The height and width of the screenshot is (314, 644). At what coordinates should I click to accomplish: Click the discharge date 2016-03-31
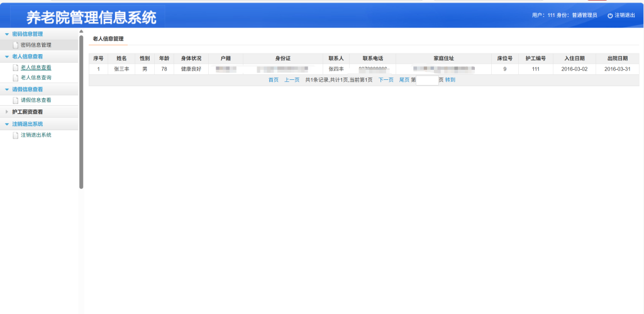tap(618, 69)
